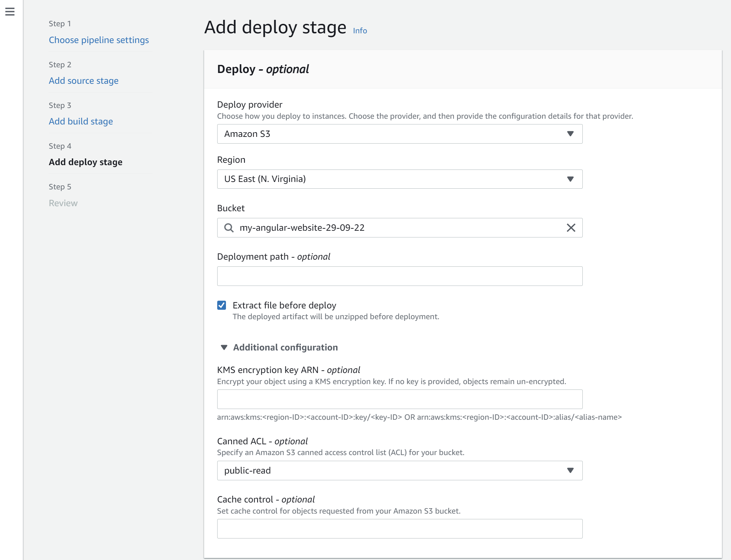This screenshot has height=560, width=731.
Task: Collapse Additional configuration triangle
Action: (x=224, y=347)
